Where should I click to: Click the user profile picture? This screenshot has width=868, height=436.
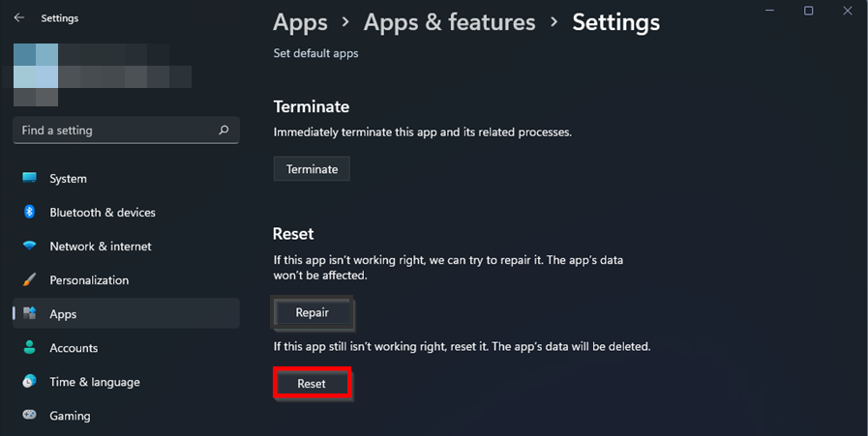coord(36,74)
